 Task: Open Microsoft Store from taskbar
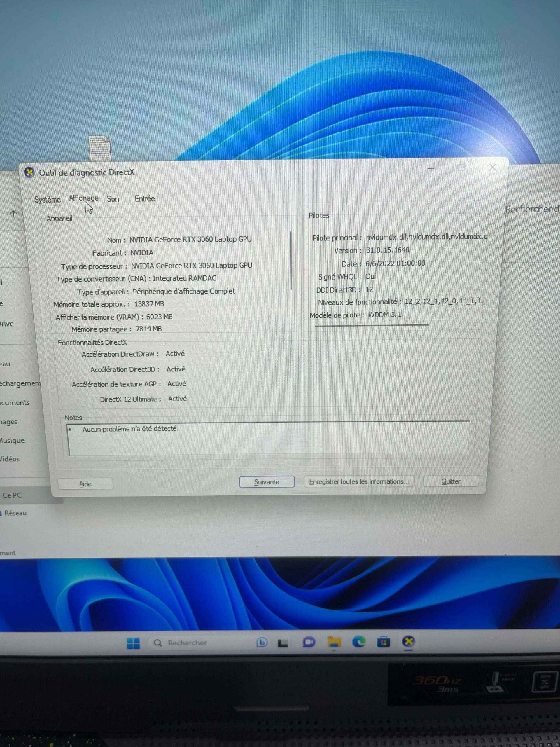(384, 642)
